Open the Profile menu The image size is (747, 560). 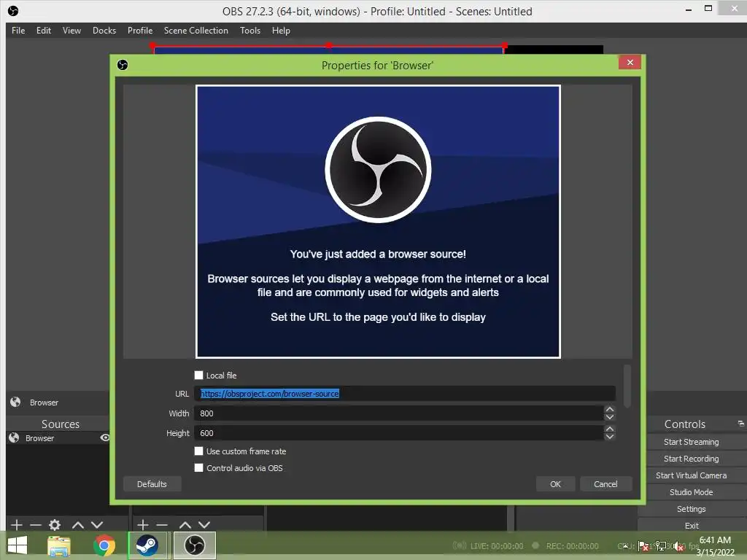pos(139,31)
